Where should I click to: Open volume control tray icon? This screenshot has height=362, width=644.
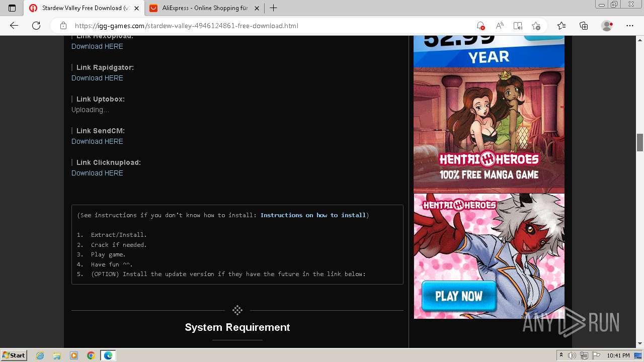click(x=572, y=355)
